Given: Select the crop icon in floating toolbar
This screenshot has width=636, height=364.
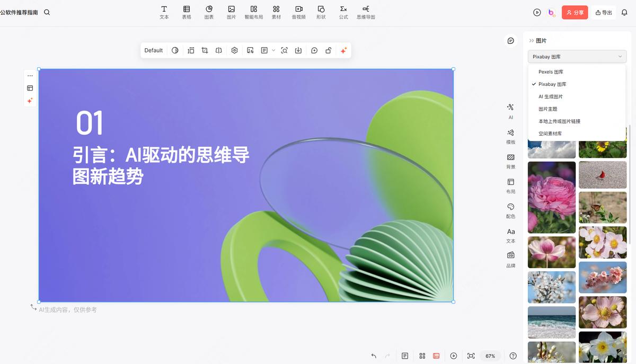Looking at the screenshot, I should tap(205, 50).
